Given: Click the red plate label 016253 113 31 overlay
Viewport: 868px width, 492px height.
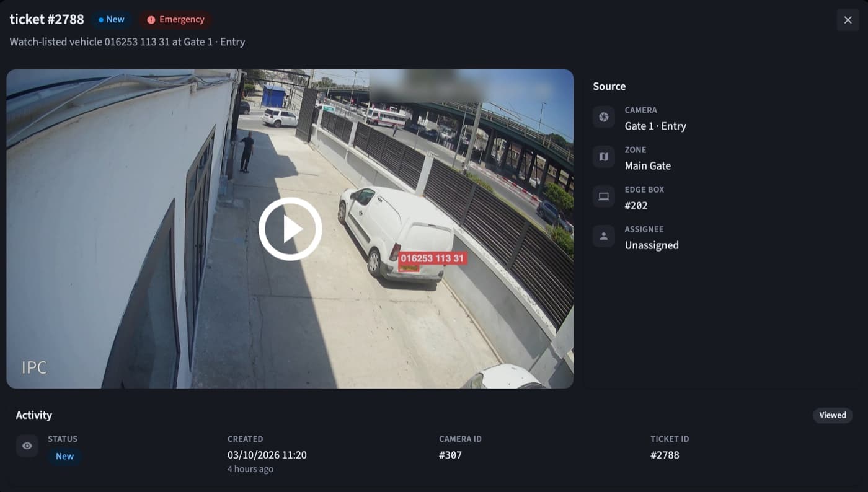Looking at the screenshot, I should 432,258.
